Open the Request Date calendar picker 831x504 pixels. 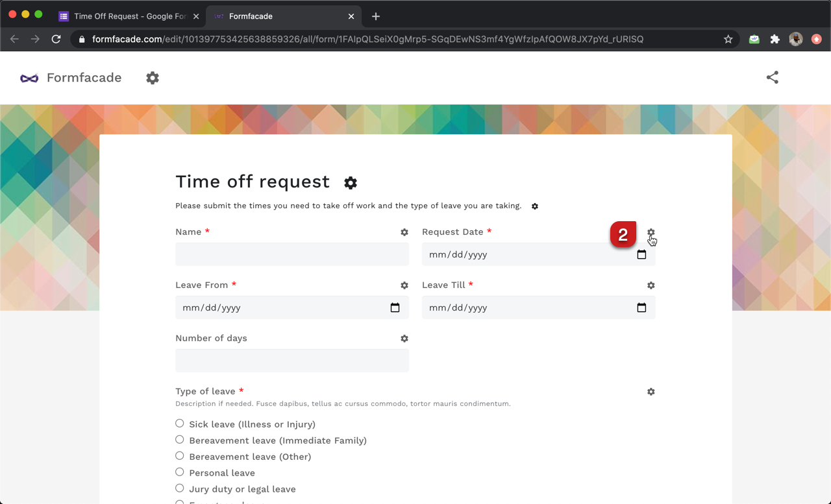point(641,255)
